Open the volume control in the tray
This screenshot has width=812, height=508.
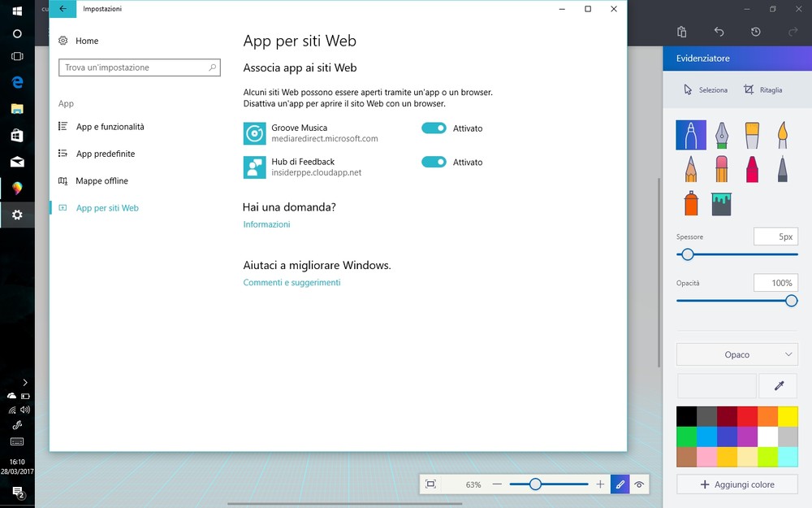[25, 410]
